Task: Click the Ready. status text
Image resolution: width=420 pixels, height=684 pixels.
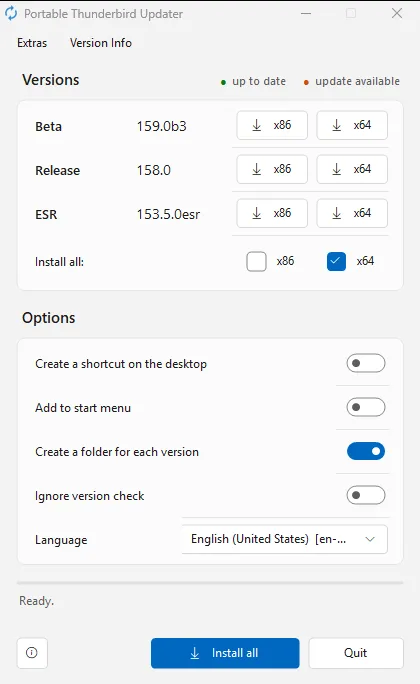Action: 37,601
